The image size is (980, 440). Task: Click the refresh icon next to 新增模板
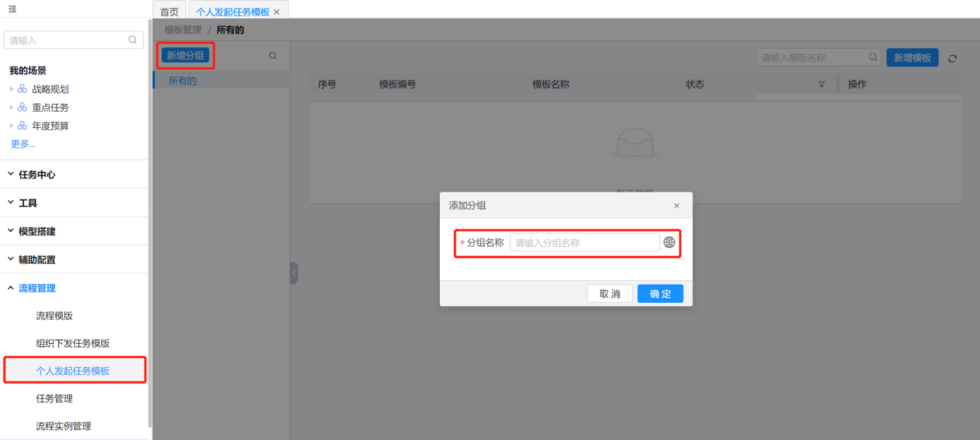pos(952,59)
